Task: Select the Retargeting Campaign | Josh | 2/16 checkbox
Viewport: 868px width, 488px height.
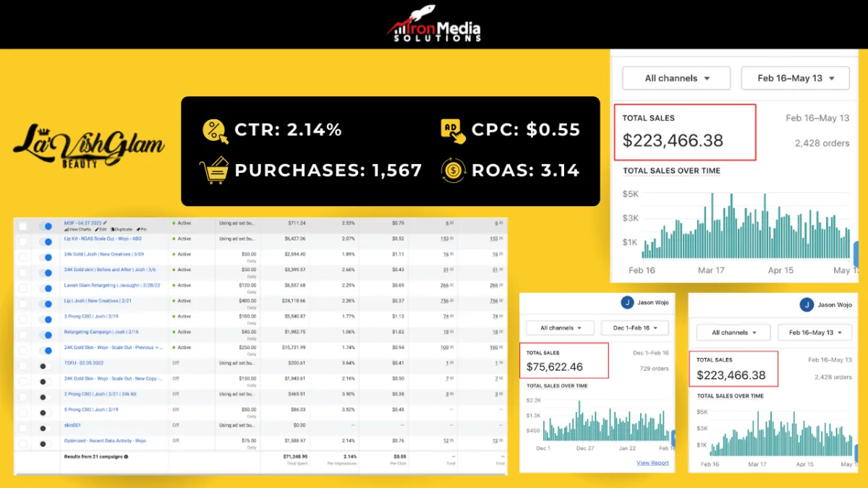Action: (x=23, y=335)
